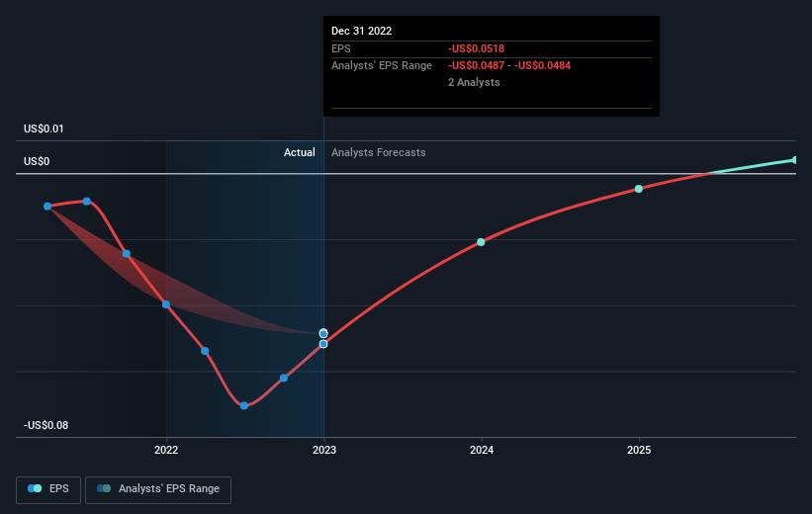Click the 2024 x-axis label
Image resolution: width=812 pixels, height=514 pixels.
(x=482, y=451)
